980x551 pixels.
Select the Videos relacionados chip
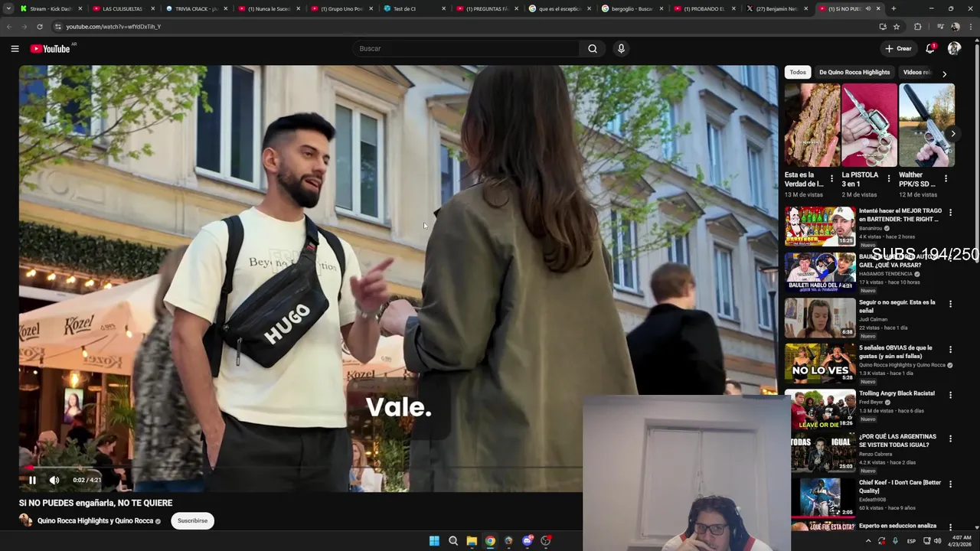point(916,72)
